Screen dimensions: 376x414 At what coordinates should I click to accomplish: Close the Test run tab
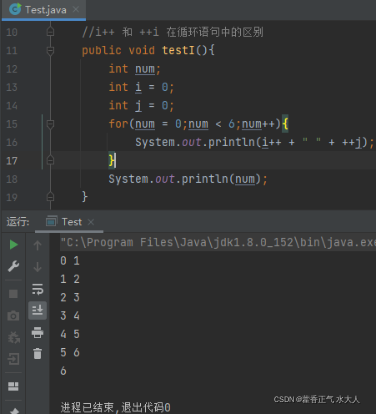(x=91, y=222)
